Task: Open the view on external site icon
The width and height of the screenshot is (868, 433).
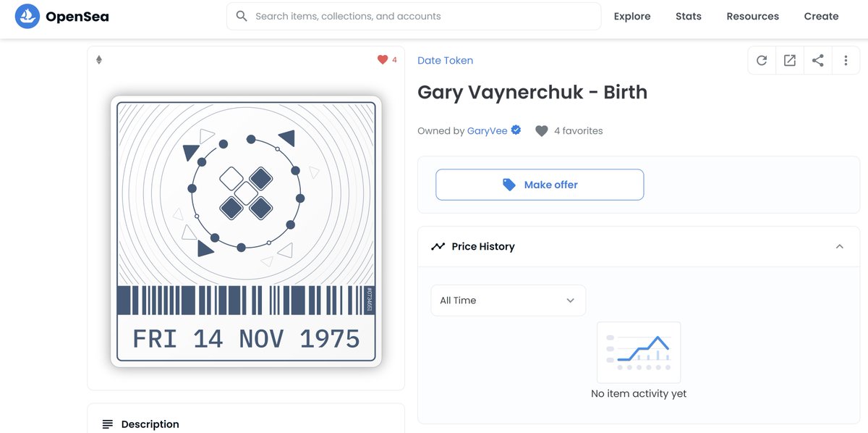Action: tap(790, 61)
